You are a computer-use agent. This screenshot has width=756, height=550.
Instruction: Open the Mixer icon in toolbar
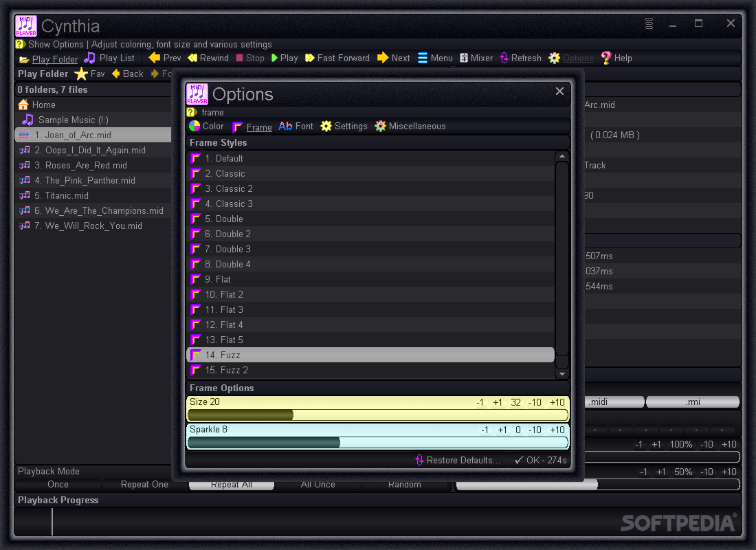464,58
